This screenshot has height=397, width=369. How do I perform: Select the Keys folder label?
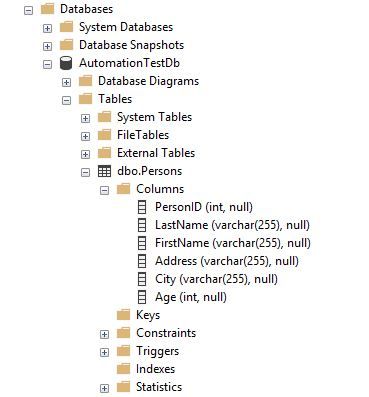click(148, 315)
